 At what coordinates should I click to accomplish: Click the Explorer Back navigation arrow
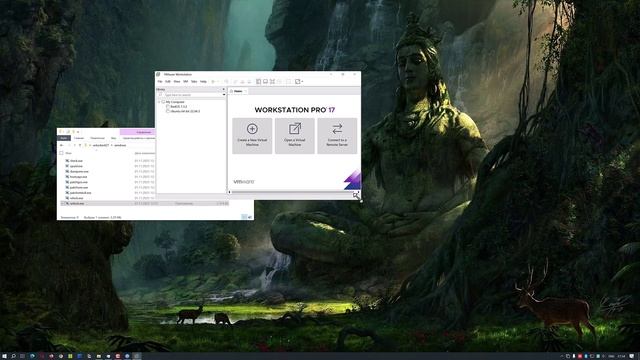click(x=62, y=145)
